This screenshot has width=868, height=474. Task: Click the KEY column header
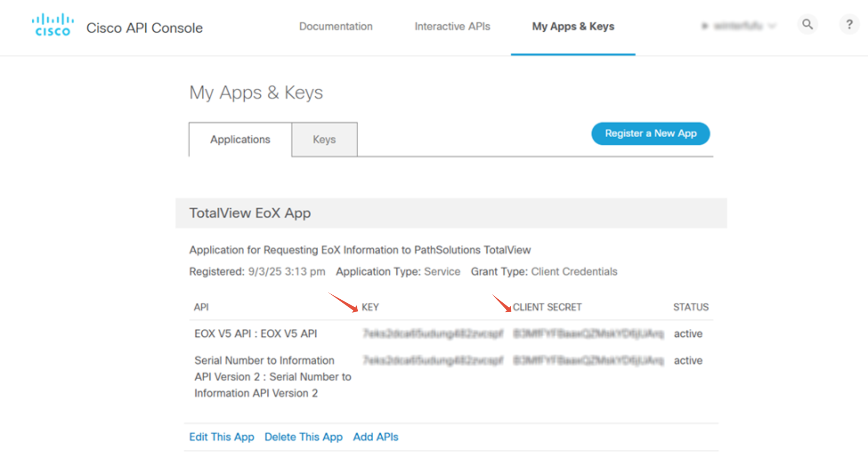pyautogui.click(x=370, y=307)
